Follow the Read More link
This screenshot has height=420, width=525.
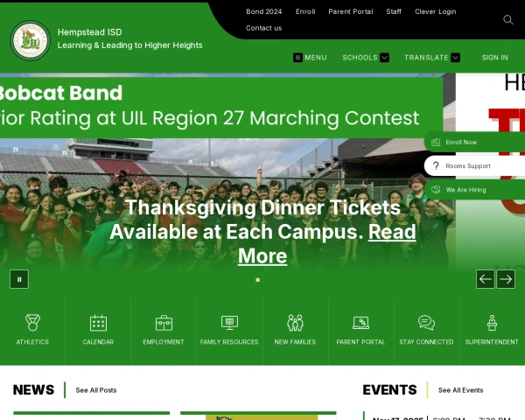[326, 244]
